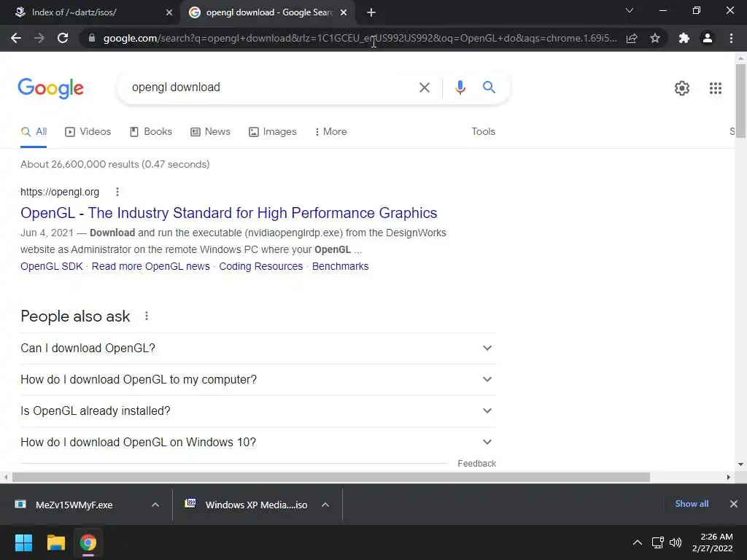Open the Google apps grid
The image size is (747, 560).
coord(715,88)
